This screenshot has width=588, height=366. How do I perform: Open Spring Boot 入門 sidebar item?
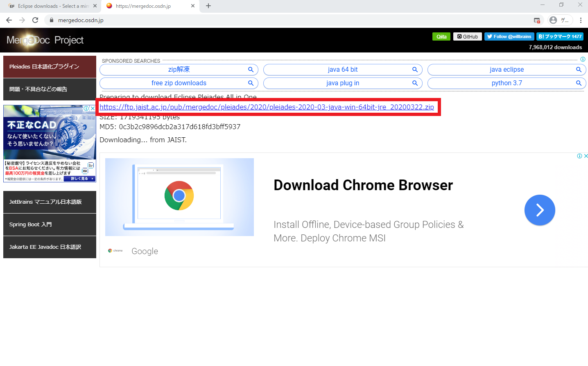point(50,225)
